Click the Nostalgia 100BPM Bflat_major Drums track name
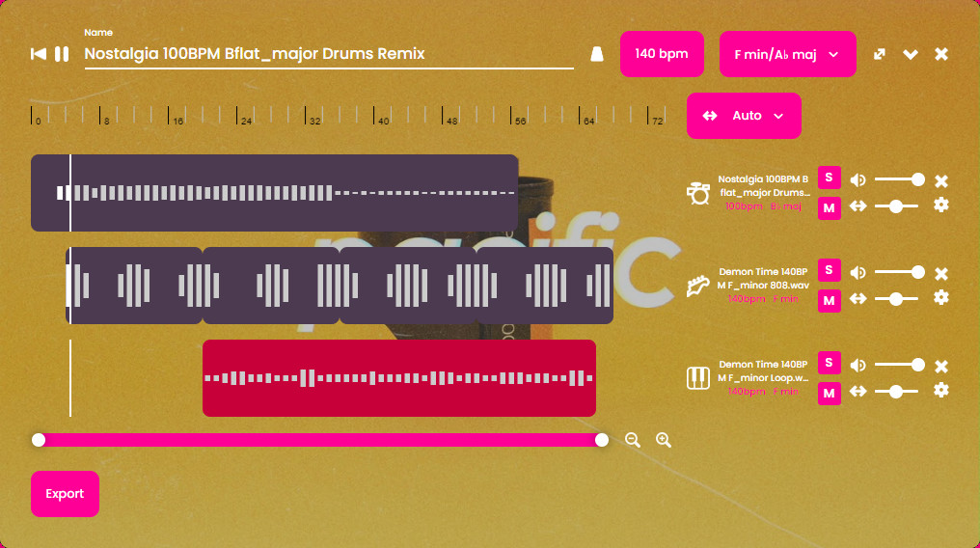980x548 pixels. coord(764,186)
